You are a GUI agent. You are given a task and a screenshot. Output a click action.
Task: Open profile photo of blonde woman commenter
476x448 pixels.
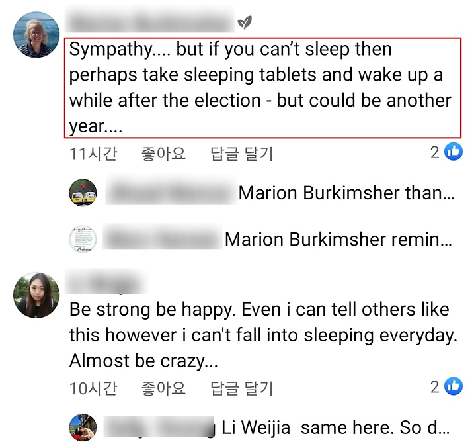(x=36, y=34)
